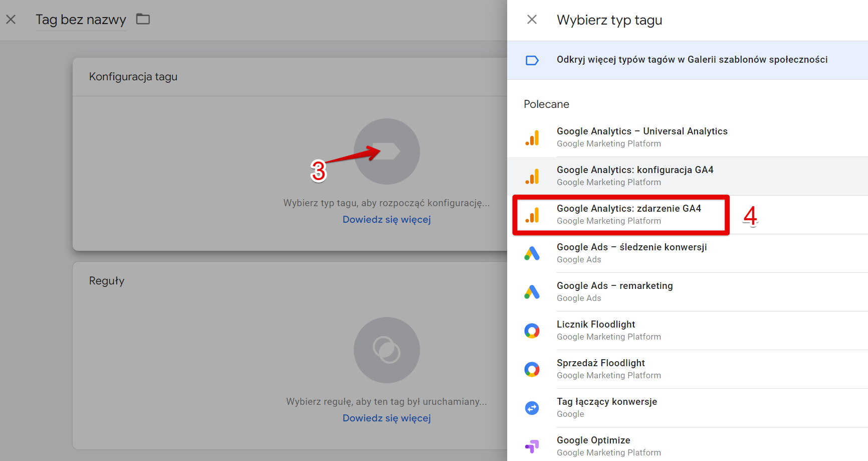Select the Universal Analytics bar chart icon
The width and height of the screenshot is (868, 461).
click(x=532, y=137)
